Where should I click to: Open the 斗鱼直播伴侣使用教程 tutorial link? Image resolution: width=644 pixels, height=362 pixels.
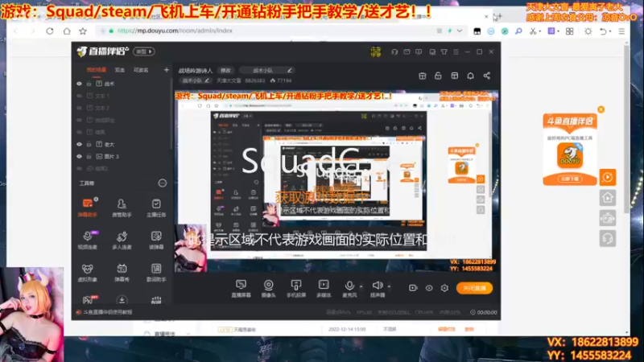coord(108,312)
